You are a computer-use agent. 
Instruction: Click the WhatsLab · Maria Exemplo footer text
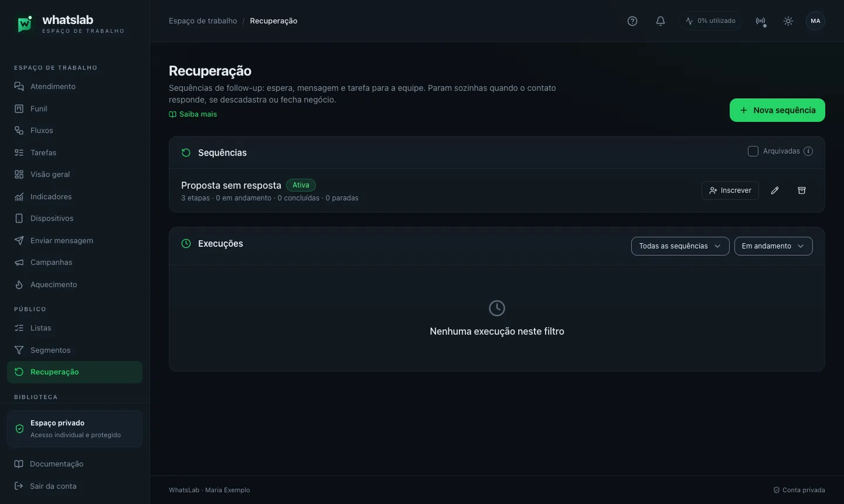(209, 490)
